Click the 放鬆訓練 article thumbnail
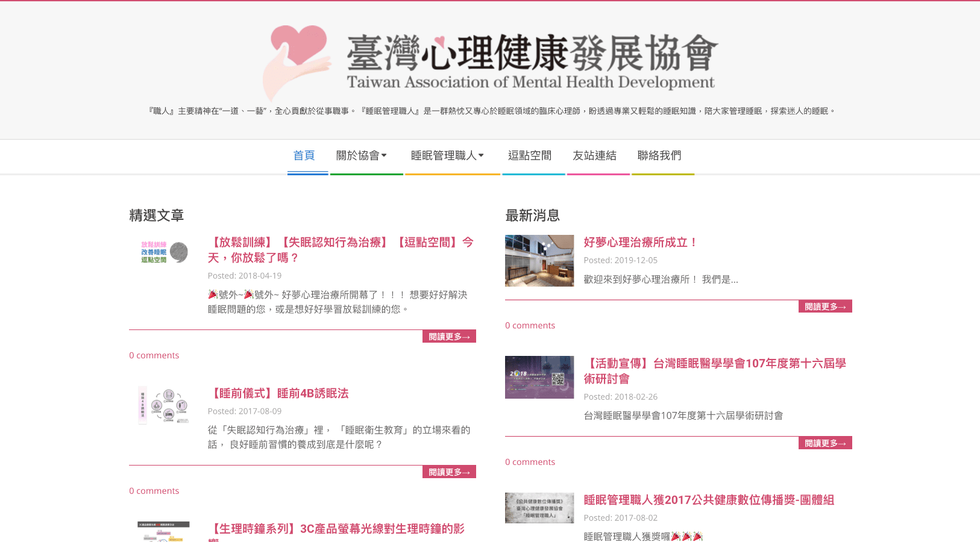This screenshot has width=980, height=542. coord(163,252)
